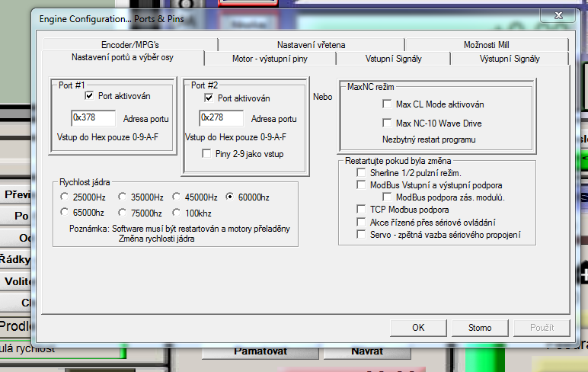Select the 45000Hz kernel speed
The height and width of the screenshot is (372, 588).
[x=177, y=197]
